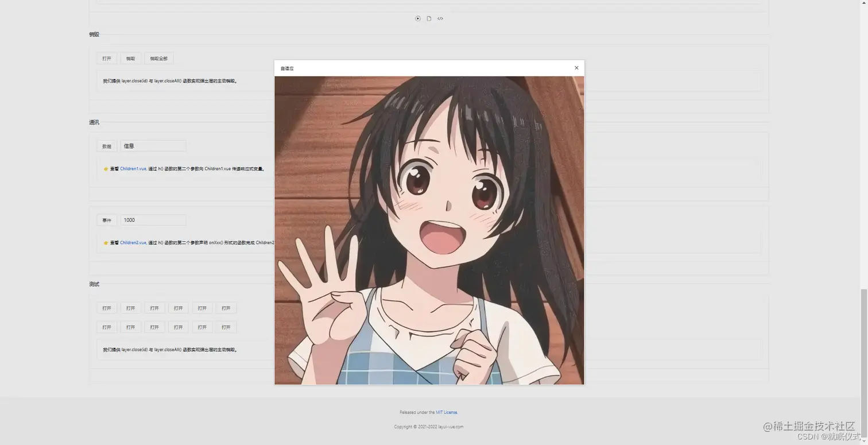Click the 自适应 title of the popup
This screenshot has height=445, width=868.
click(287, 68)
